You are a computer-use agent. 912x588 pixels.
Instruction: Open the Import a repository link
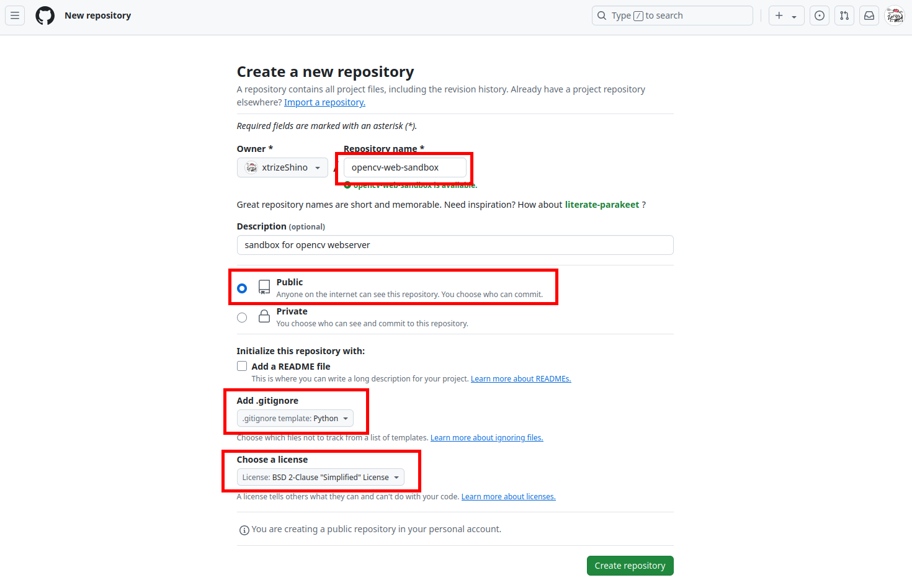[324, 102]
